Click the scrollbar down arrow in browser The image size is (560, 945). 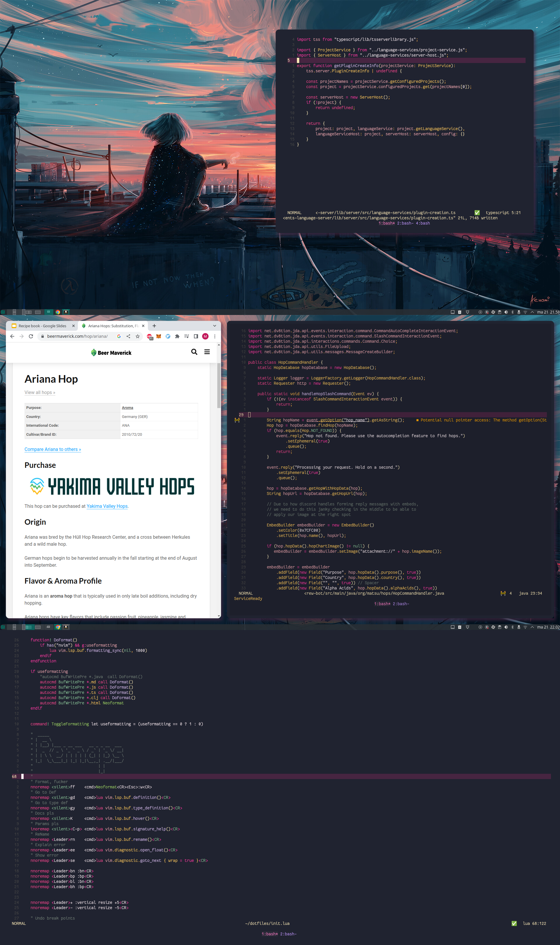[219, 616]
